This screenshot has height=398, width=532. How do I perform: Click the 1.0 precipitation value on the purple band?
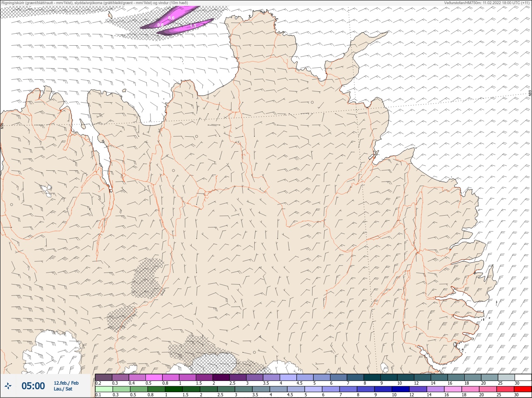coord(193,26)
